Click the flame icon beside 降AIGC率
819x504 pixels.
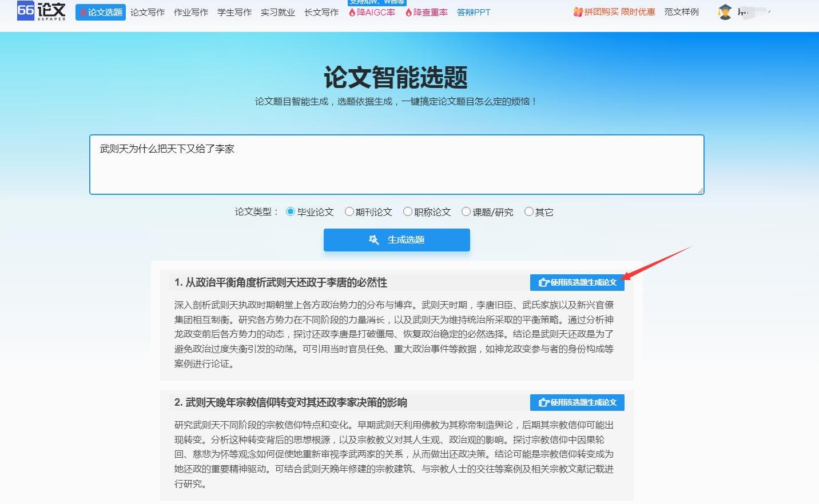(352, 13)
